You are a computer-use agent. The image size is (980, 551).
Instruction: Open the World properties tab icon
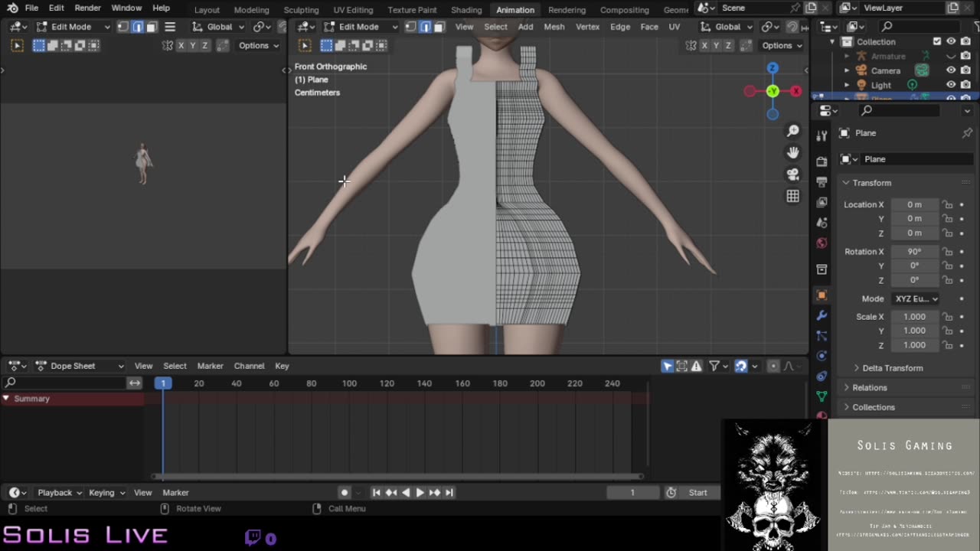[x=822, y=243]
